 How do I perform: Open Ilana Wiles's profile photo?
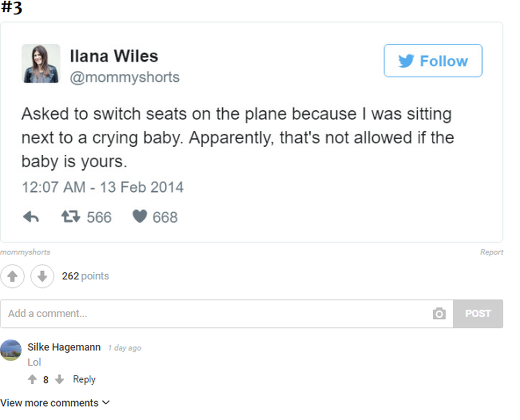41,64
